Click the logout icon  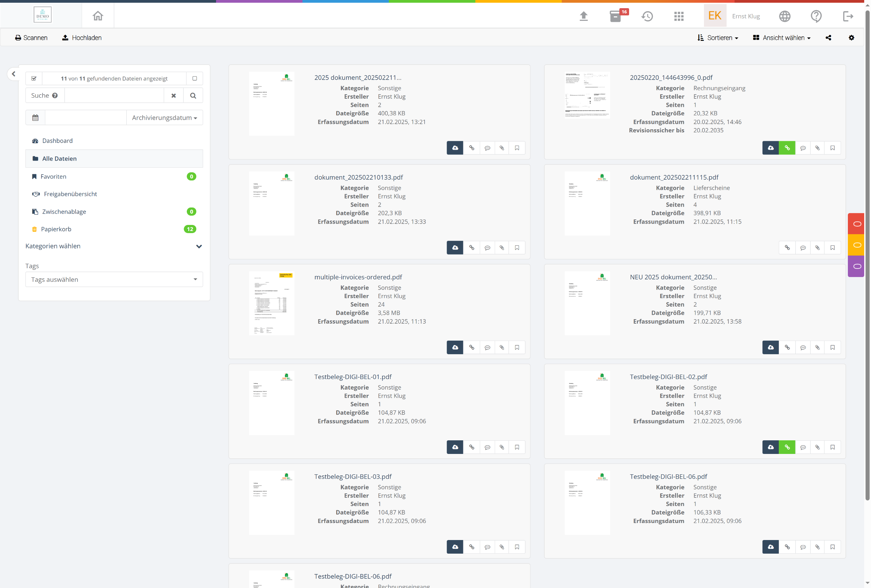tap(848, 16)
